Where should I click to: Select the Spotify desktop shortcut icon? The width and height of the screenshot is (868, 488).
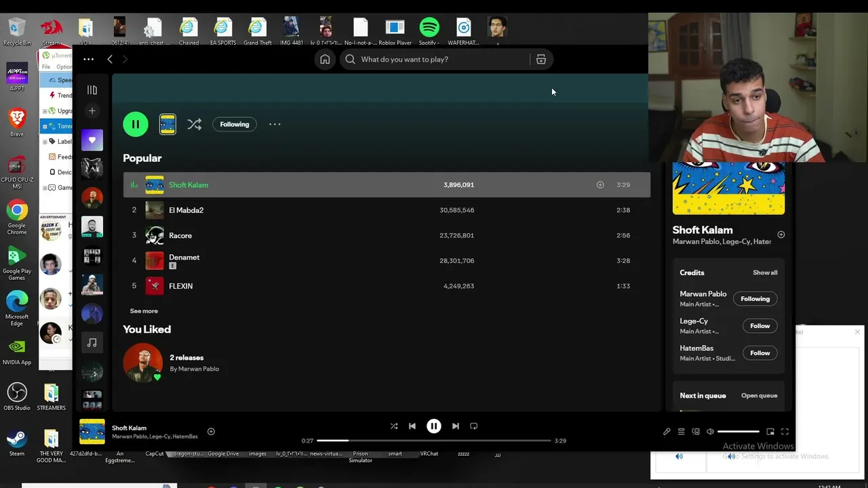[x=429, y=31]
